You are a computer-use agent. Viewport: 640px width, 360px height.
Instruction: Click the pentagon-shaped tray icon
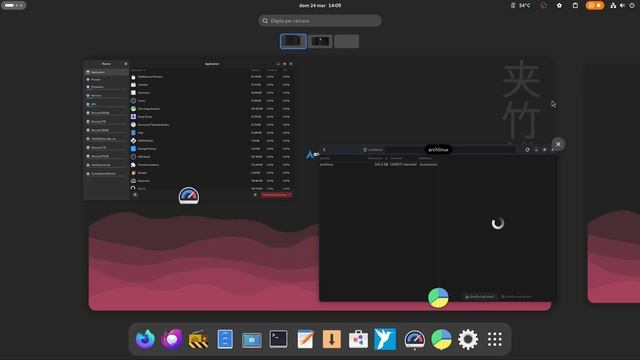pyautogui.click(x=559, y=5)
